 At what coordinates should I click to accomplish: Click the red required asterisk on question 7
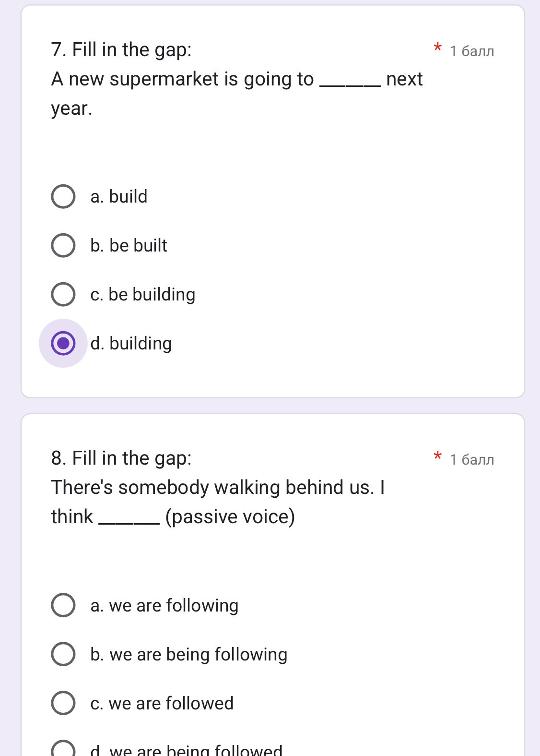pos(437,48)
